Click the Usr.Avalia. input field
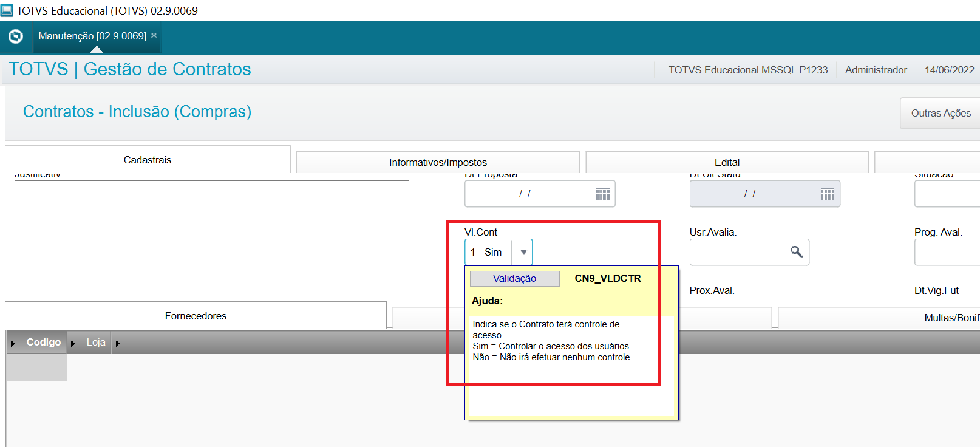The image size is (980, 447). click(749, 252)
